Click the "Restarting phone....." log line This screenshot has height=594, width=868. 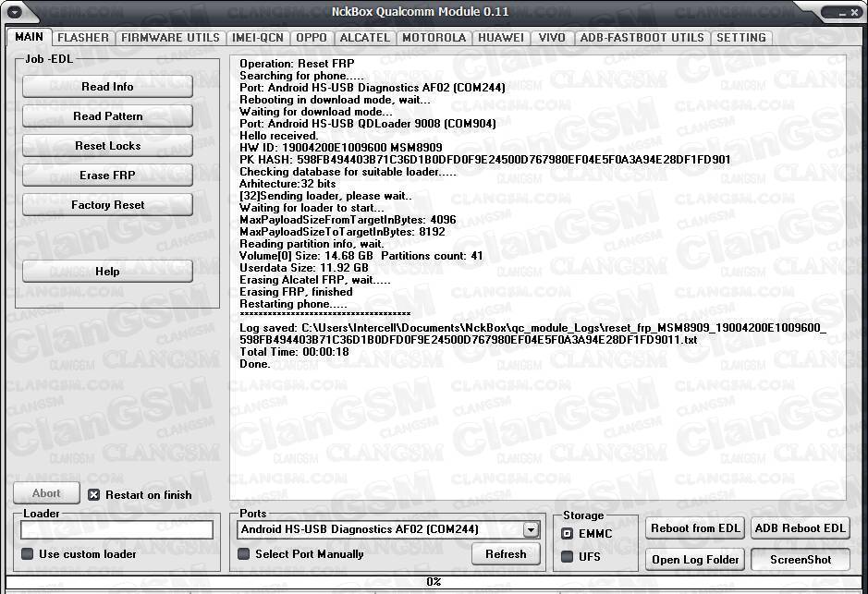[x=293, y=304]
